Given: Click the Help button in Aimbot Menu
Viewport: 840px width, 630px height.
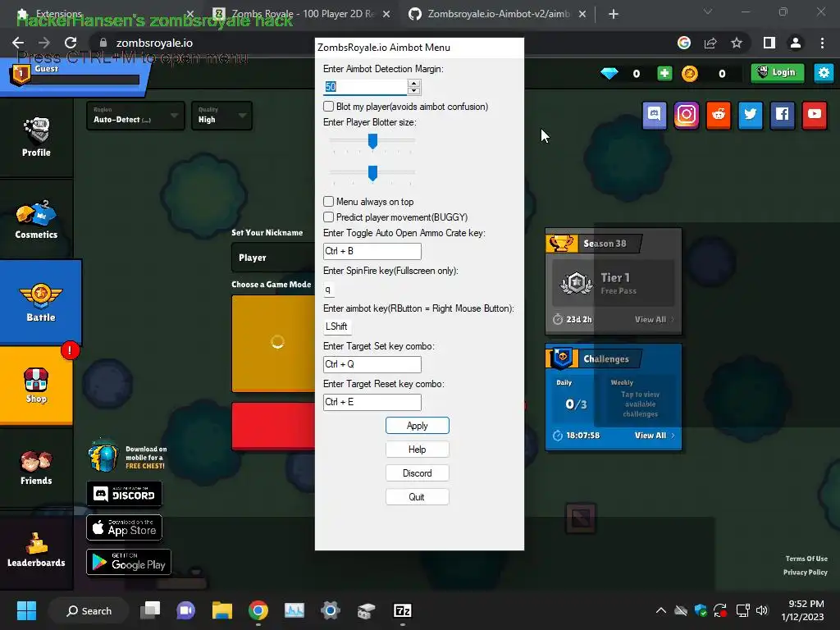Looking at the screenshot, I should click(x=418, y=449).
